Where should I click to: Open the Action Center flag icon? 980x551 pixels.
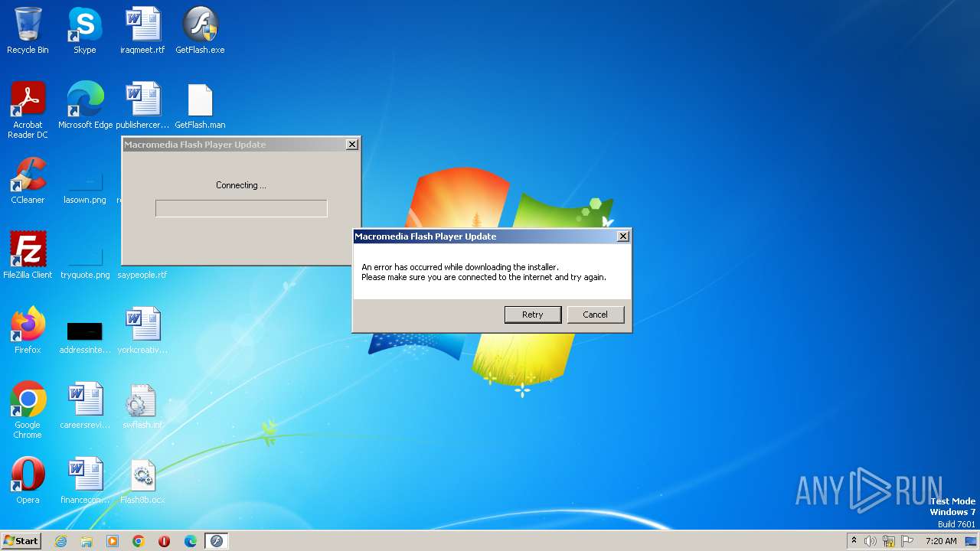(x=907, y=541)
